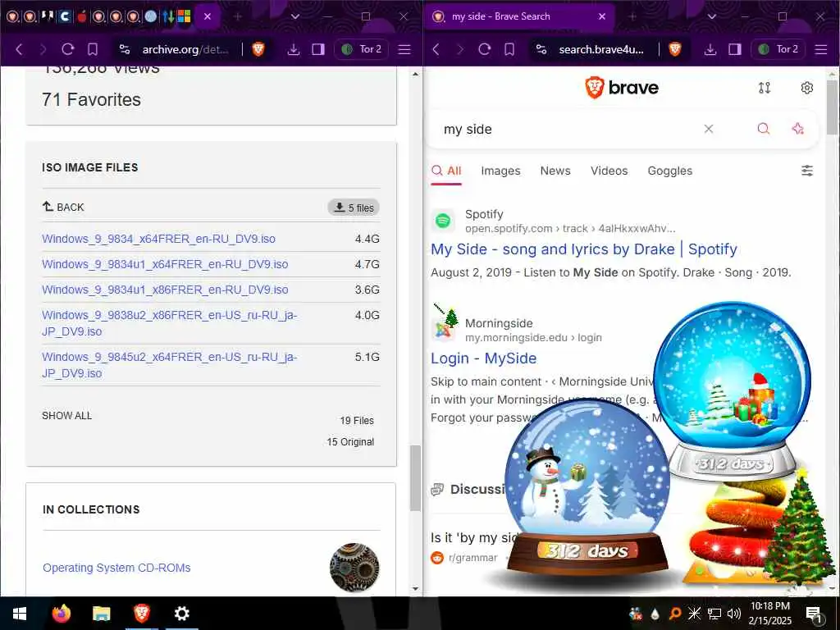The image size is (840, 630).
Task: Toggle the sidebar in archive.org window
Action: pyautogui.click(x=318, y=49)
